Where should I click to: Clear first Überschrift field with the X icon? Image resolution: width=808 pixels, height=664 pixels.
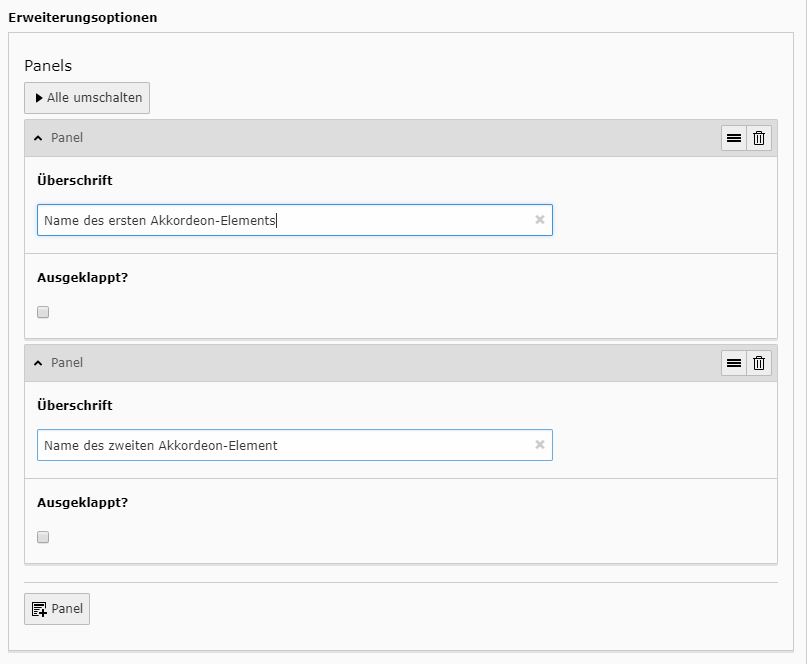(540, 220)
